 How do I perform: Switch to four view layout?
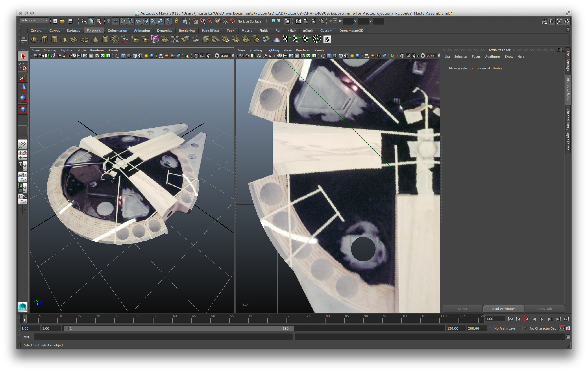point(23,155)
